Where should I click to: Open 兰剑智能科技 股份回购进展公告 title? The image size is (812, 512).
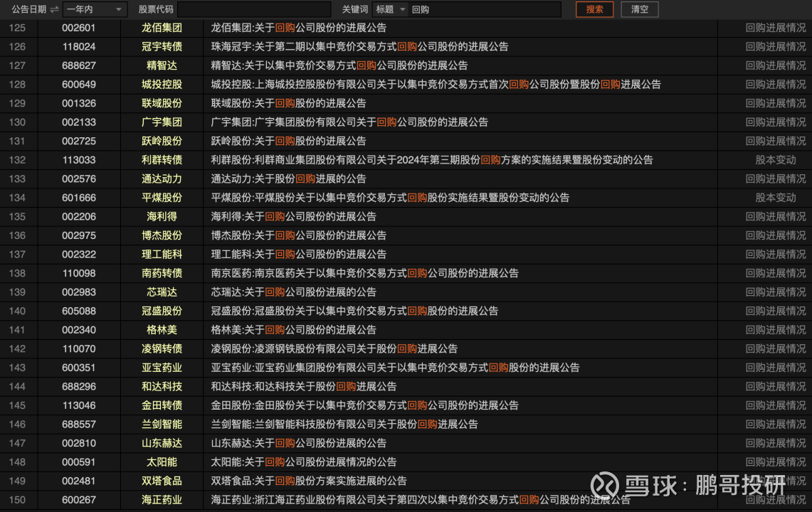[x=344, y=425]
